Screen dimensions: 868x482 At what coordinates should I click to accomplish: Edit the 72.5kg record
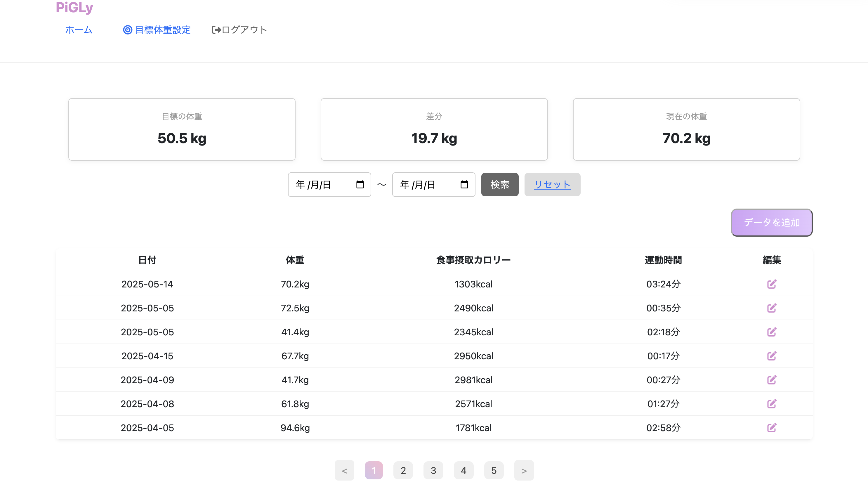pos(772,308)
